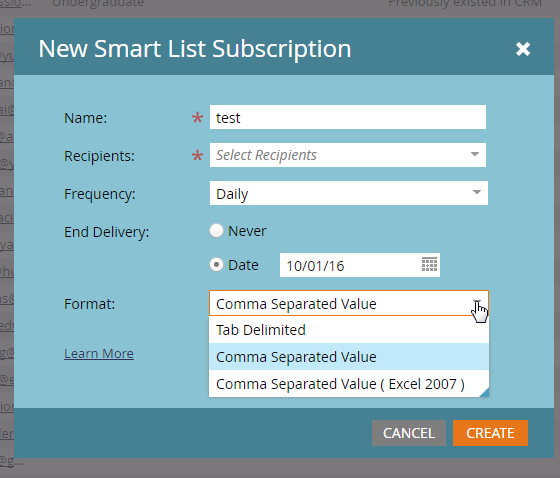Click the Recipients dropdown arrow

pyautogui.click(x=475, y=155)
